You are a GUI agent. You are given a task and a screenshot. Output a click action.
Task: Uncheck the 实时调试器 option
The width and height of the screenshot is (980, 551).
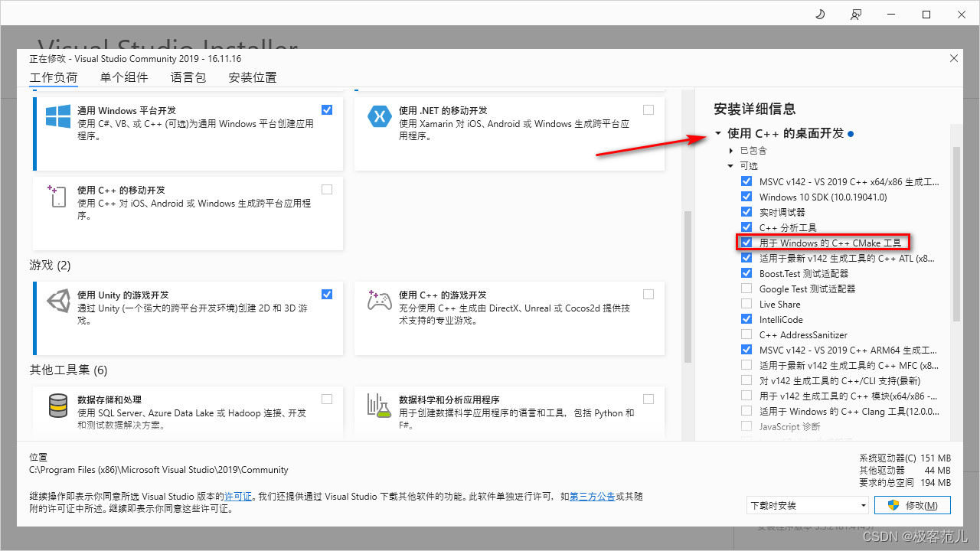pos(746,212)
